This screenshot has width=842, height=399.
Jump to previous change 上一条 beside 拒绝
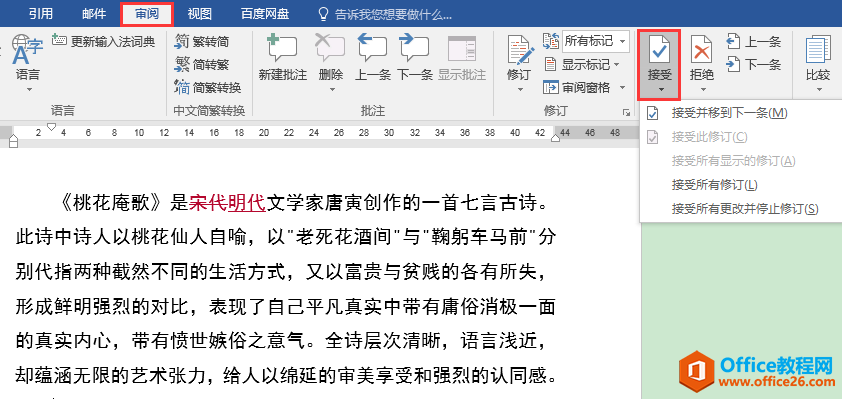(753, 41)
